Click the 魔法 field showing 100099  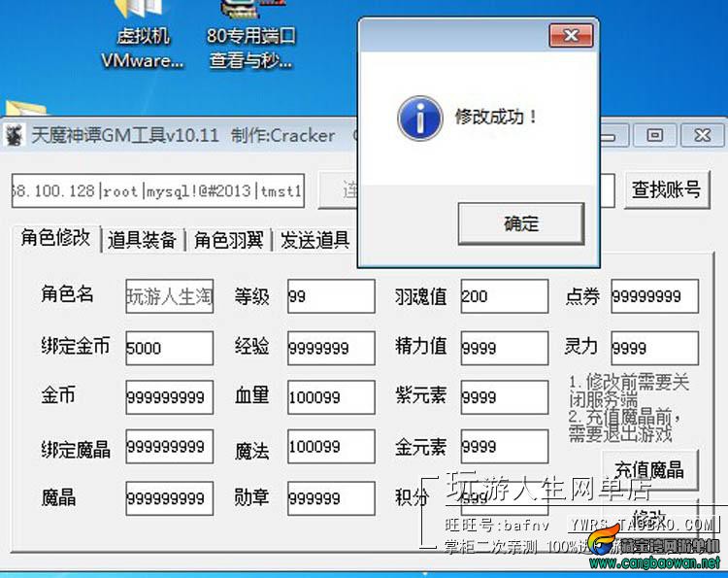click(x=331, y=447)
